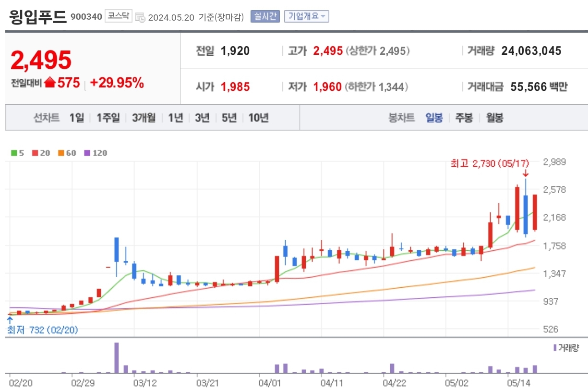Click the 하한가 1,344 text

pos(377,87)
